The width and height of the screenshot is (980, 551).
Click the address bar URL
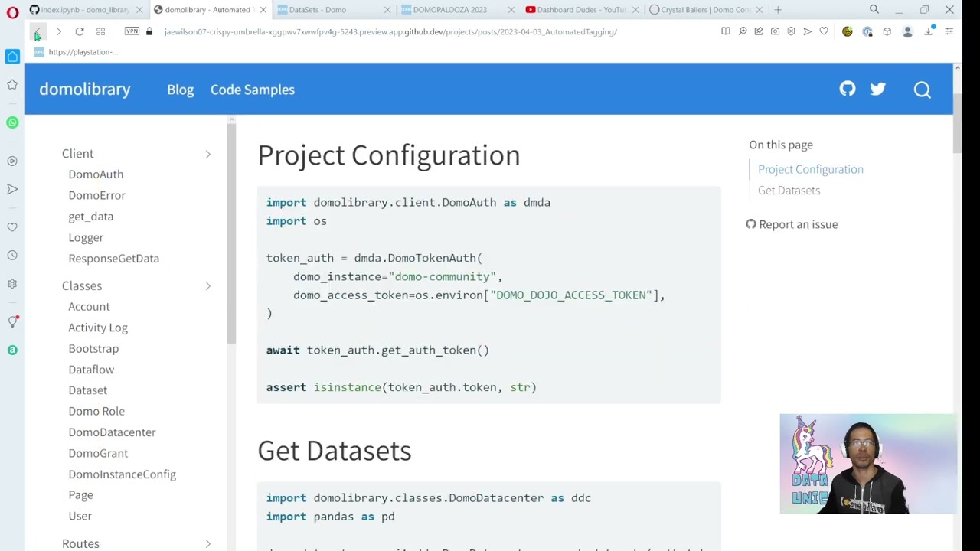click(x=390, y=32)
